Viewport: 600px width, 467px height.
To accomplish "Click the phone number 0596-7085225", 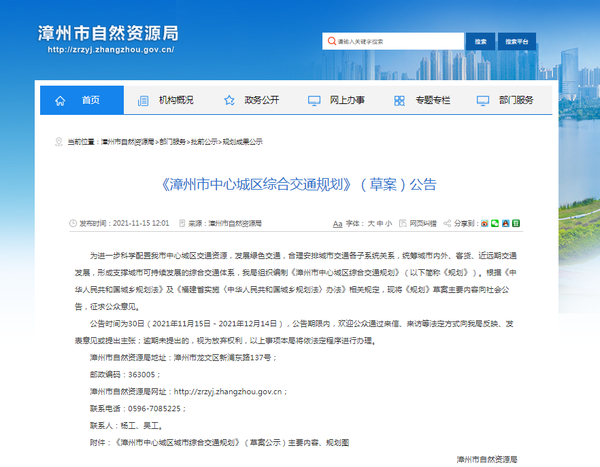I will (x=154, y=408).
